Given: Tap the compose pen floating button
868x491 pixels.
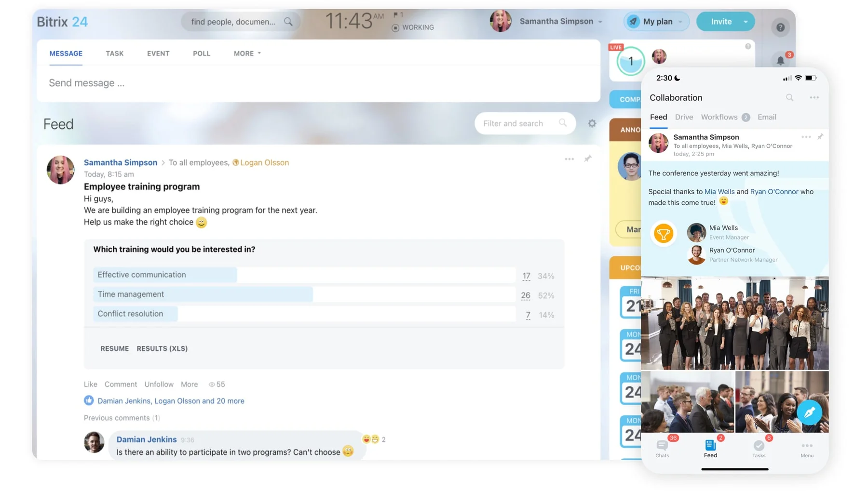Looking at the screenshot, I should click(809, 412).
